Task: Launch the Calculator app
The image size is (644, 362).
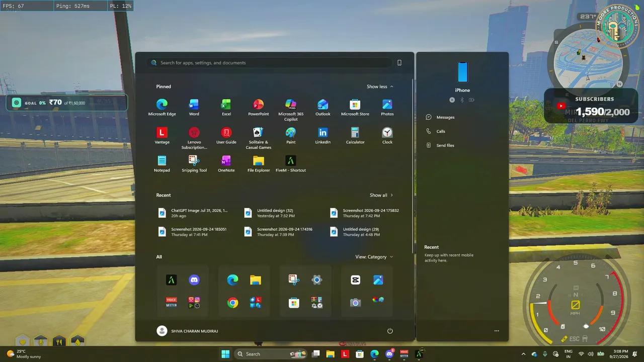Action: 355,136
